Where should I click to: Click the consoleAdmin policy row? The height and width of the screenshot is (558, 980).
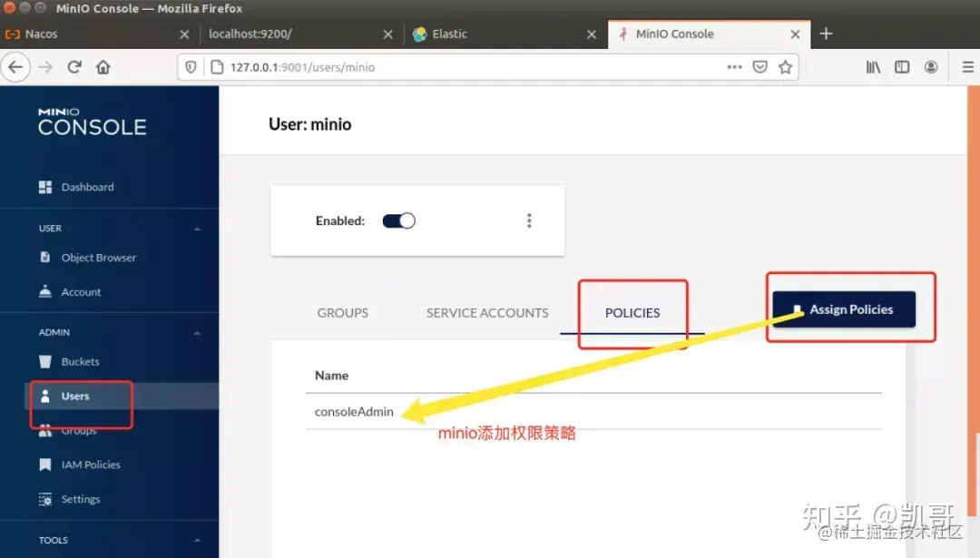point(593,411)
